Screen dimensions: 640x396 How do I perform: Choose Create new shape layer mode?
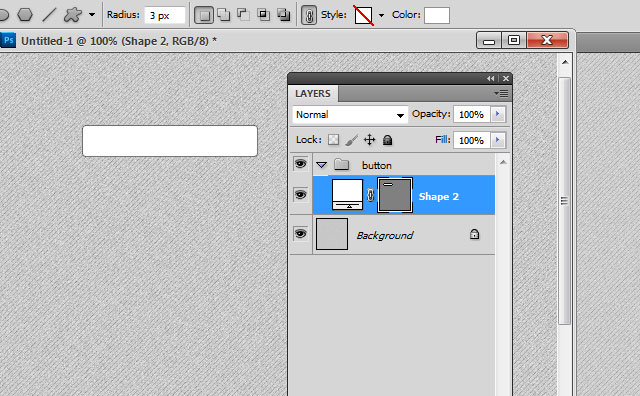click(204, 15)
